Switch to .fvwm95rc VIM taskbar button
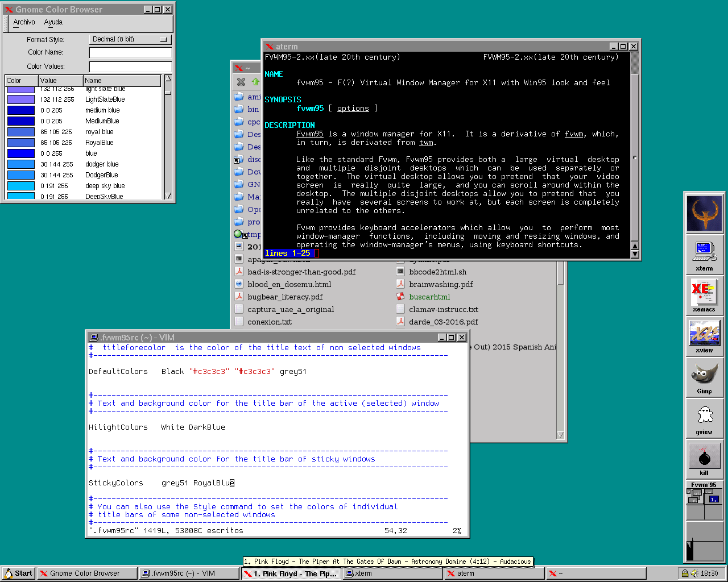Screen dimensions: 728x582 (x=189, y=573)
